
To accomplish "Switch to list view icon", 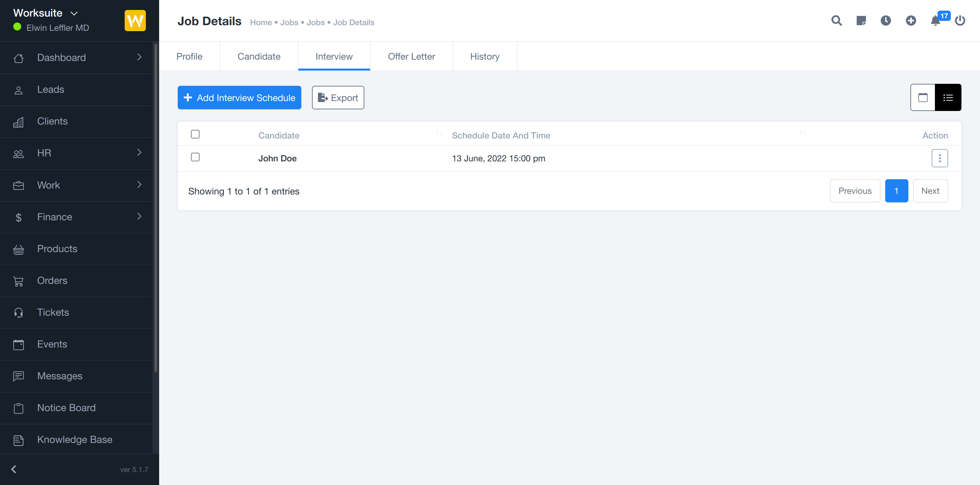I will pyautogui.click(x=948, y=98).
